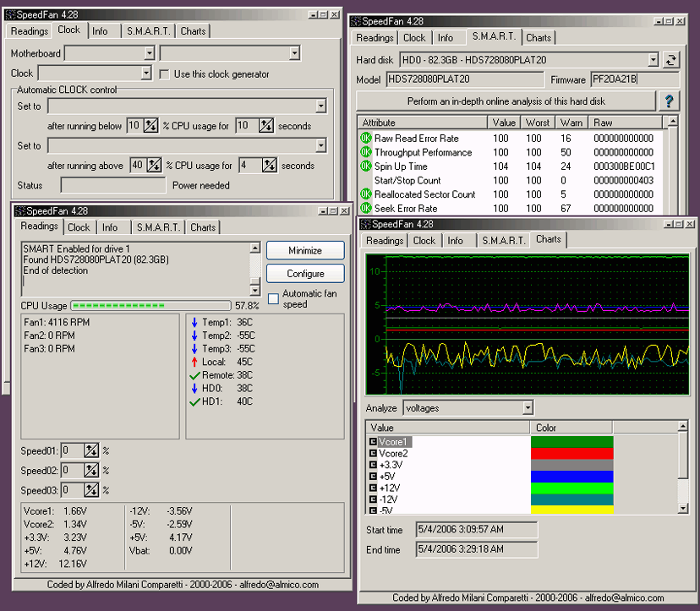This screenshot has width=700, height=611.
Task: Click the blue down arrow next to Temp1
Action: [194, 322]
